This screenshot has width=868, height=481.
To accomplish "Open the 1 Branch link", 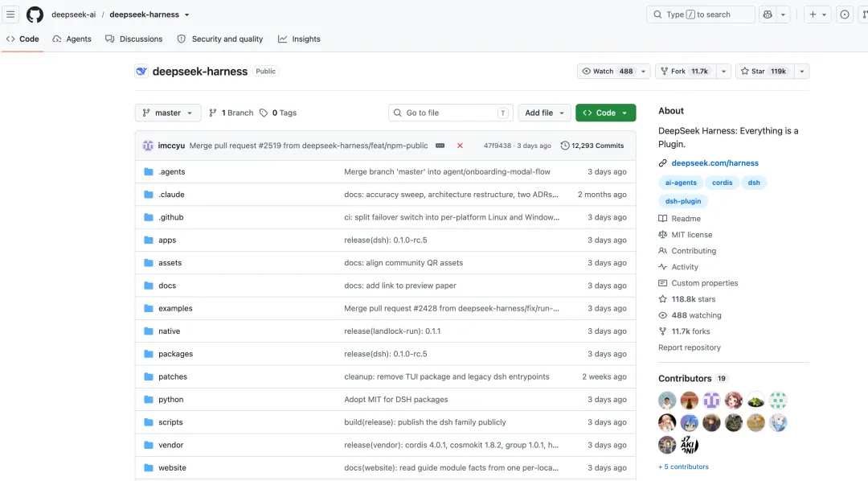I will pyautogui.click(x=231, y=113).
